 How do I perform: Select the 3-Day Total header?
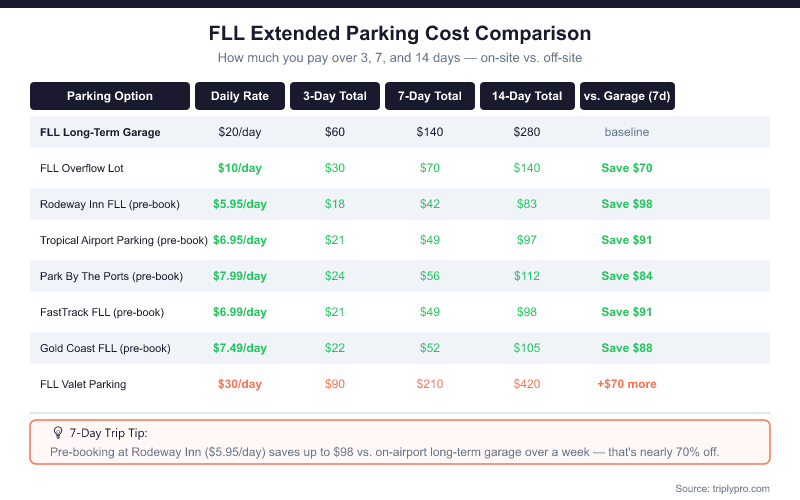pyautogui.click(x=335, y=96)
